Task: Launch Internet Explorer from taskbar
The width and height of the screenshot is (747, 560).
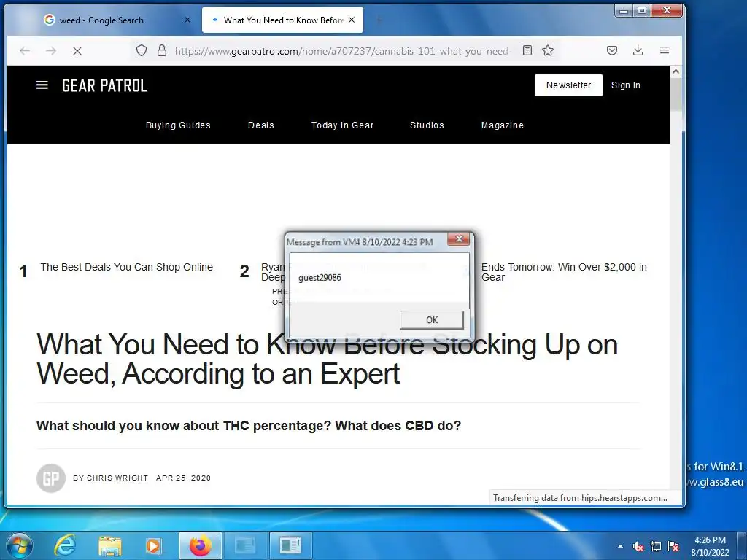Action: [x=64, y=545]
